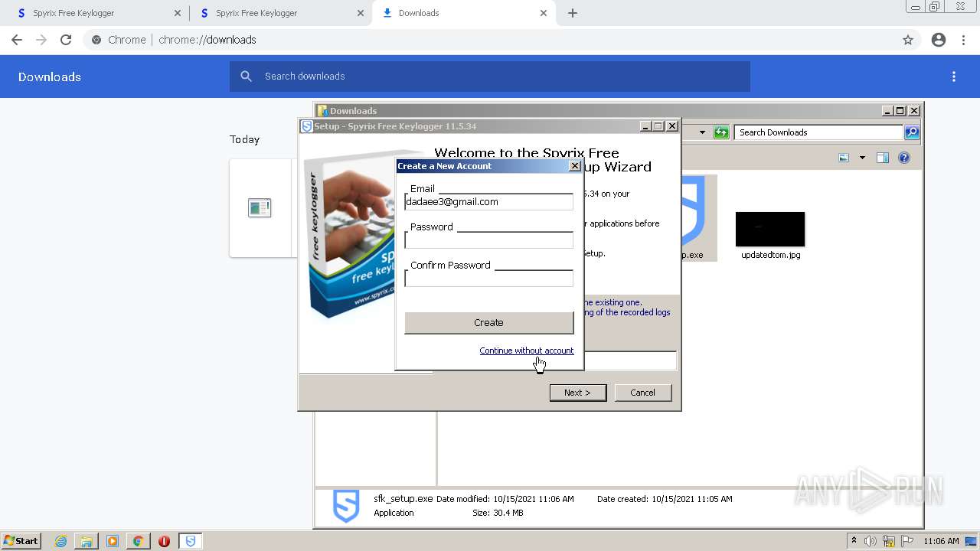Viewport: 980px width, 551px height.
Task: Maximize the Explorer Downloads window
Action: pos(900,111)
